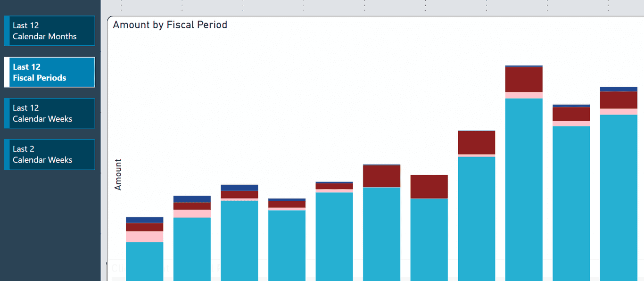Select the maroon segment on the third column
The image size is (644, 281).
pos(239,194)
